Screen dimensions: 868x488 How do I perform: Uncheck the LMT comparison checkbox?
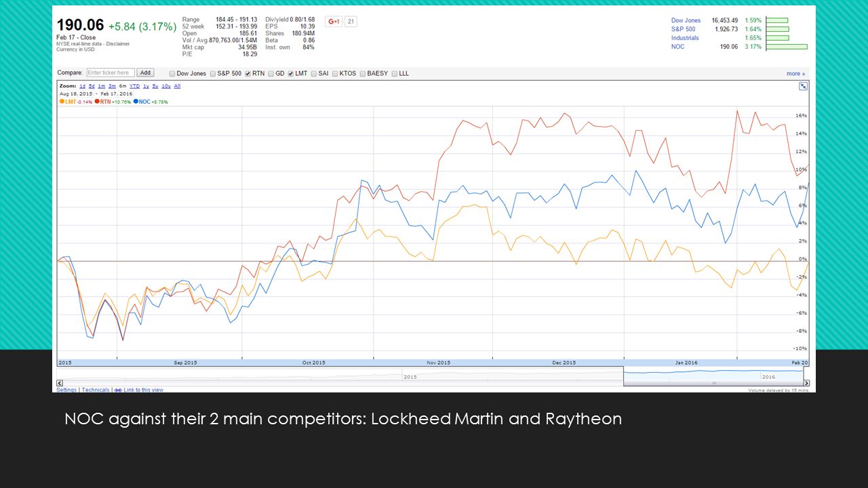290,73
